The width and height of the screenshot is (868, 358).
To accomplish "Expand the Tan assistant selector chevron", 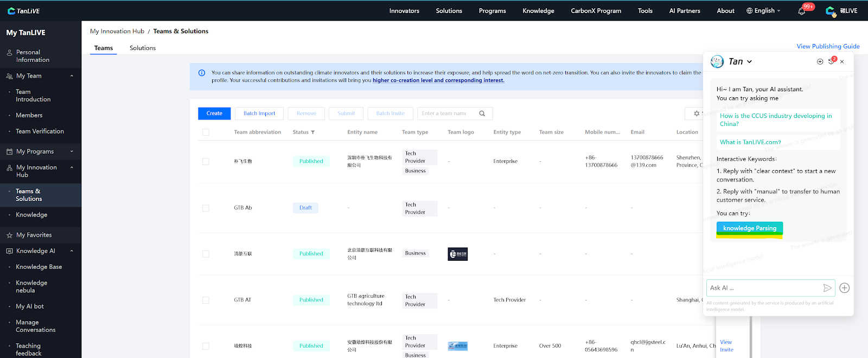I will (749, 62).
